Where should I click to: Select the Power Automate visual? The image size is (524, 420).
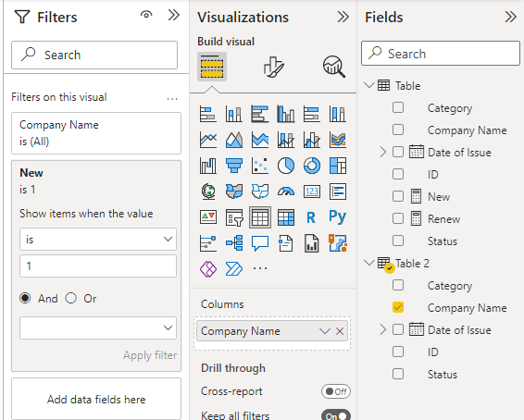coord(234,269)
